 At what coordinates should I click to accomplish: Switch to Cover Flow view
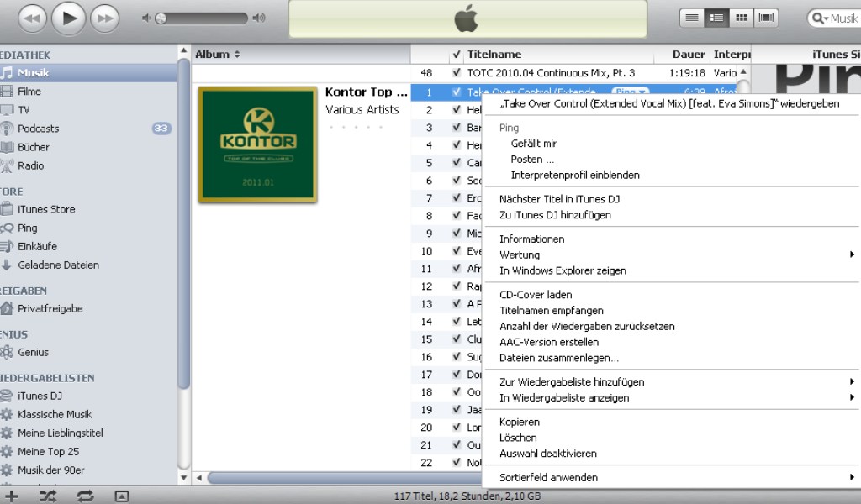coord(766,18)
